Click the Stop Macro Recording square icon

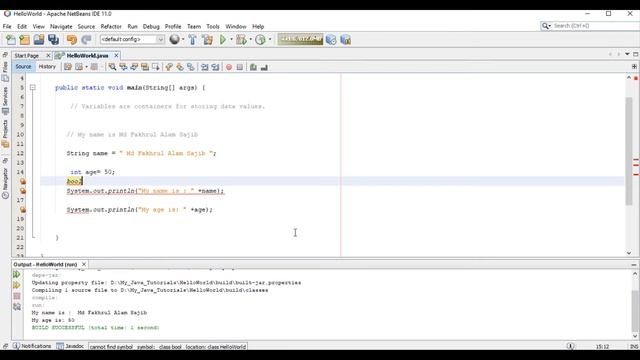click(x=240, y=67)
